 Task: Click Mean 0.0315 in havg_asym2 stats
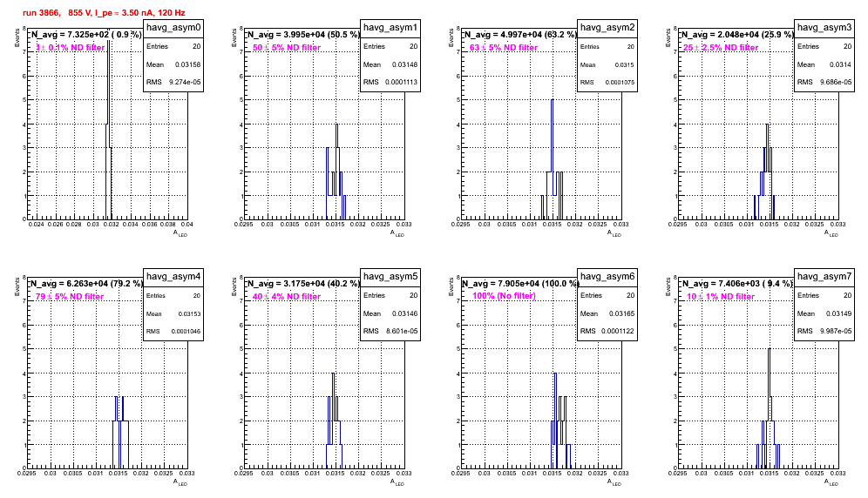(x=607, y=64)
